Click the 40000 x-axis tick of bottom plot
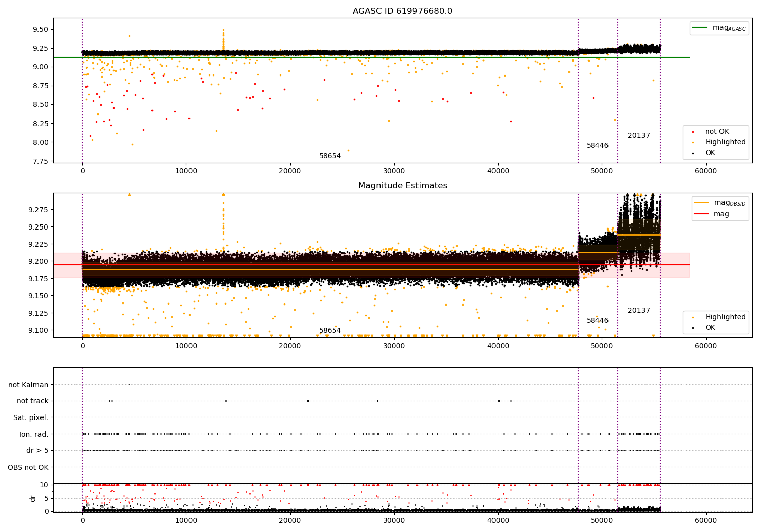The width and height of the screenshot is (760, 532). (x=498, y=521)
